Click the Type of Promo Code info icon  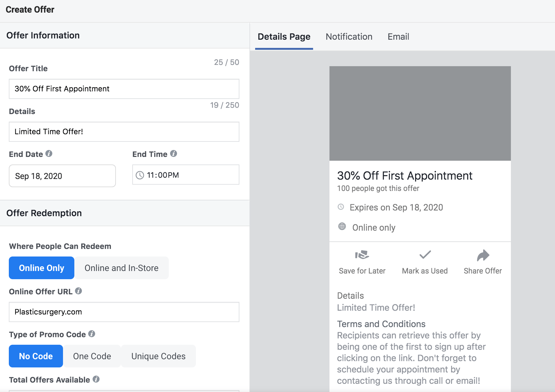tap(92, 334)
